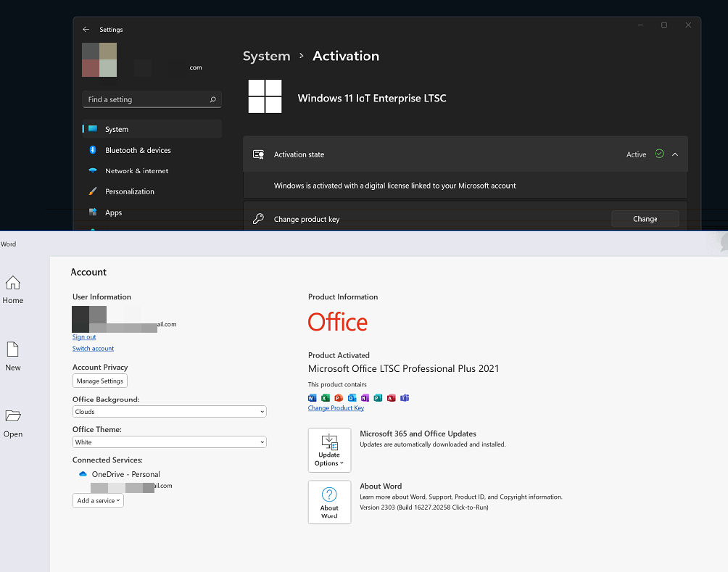Select Bluetooth & devices in Settings

tap(152, 150)
